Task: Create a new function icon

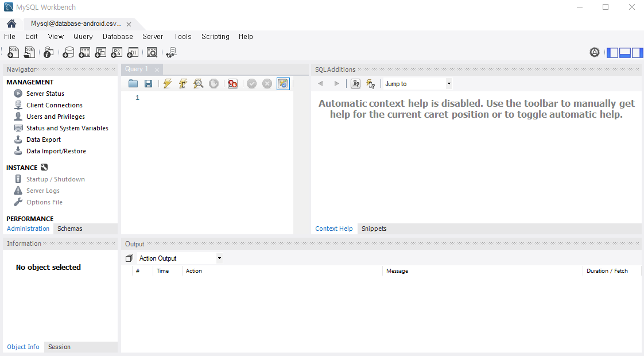Action: (133, 52)
